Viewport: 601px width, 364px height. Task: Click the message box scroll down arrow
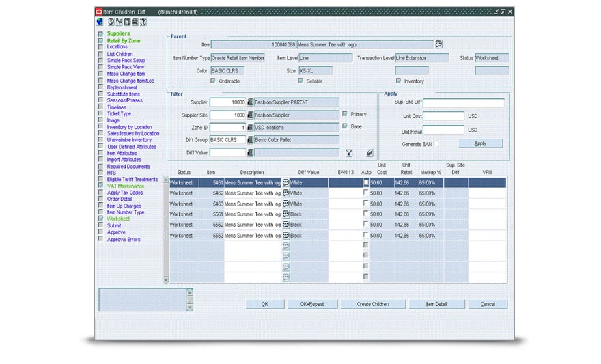(189, 307)
